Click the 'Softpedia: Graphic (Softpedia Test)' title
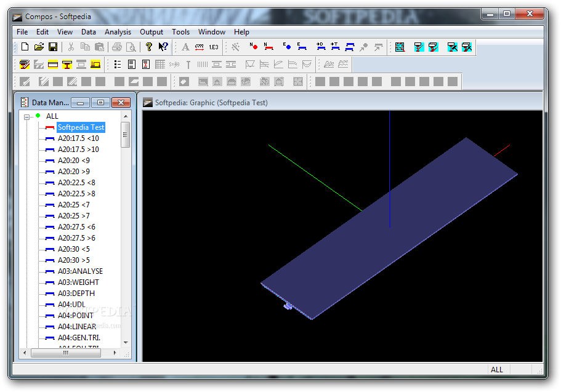The height and width of the screenshot is (392, 561). (x=211, y=103)
